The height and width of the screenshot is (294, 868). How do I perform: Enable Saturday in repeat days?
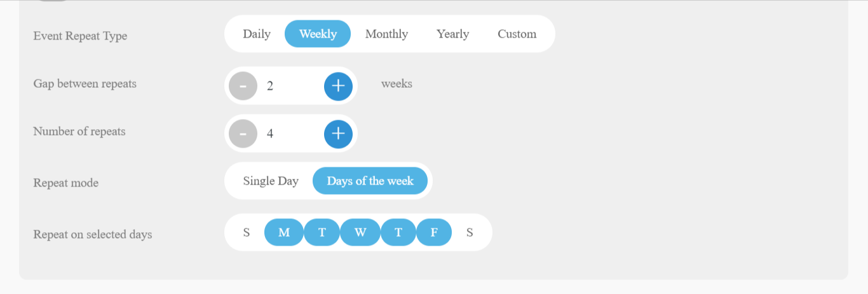click(x=470, y=232)
